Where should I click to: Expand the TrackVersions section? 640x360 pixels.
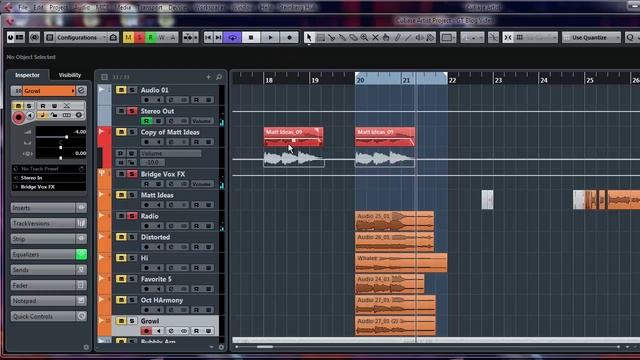[49, 223]
